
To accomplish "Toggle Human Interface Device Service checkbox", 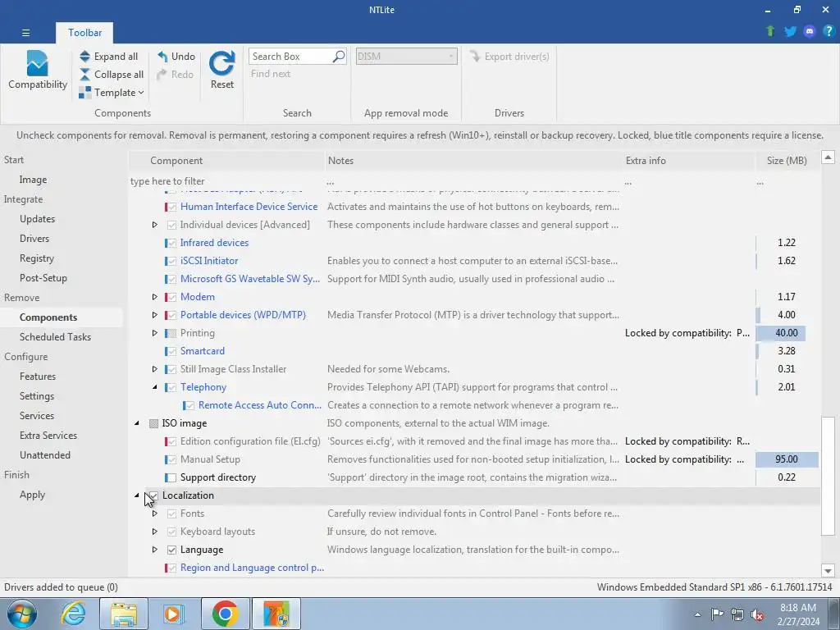I will [171, 207].
